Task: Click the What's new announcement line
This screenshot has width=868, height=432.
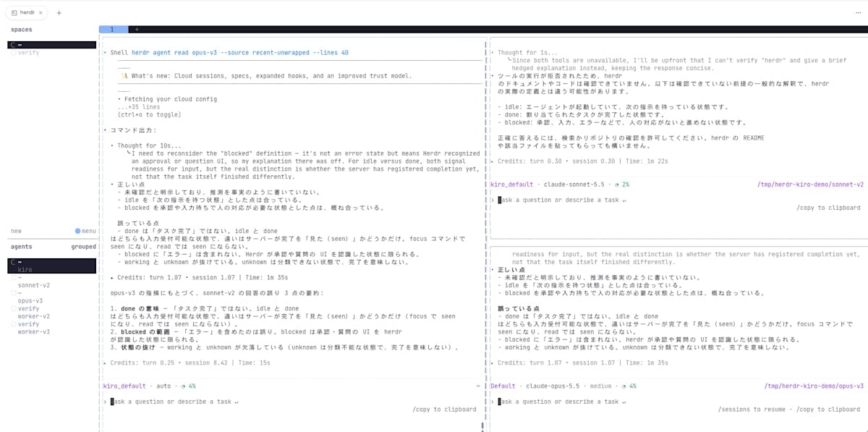Action: click(267, 76)
